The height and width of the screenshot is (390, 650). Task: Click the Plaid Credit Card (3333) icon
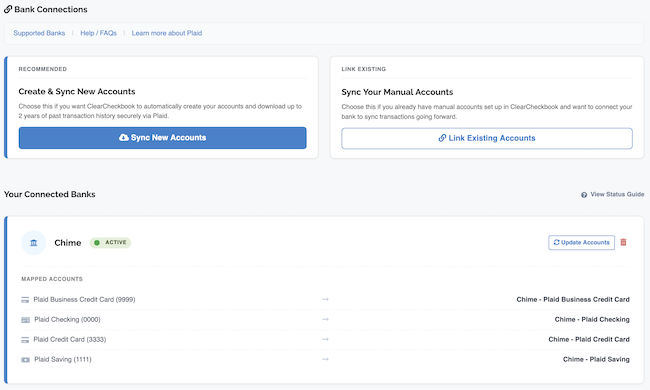pos(25,340)
